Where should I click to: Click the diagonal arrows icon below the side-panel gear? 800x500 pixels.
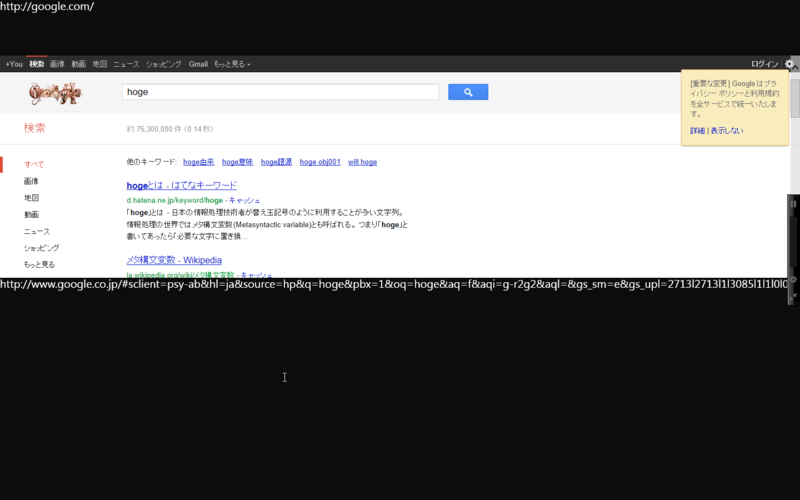[793, 296]
